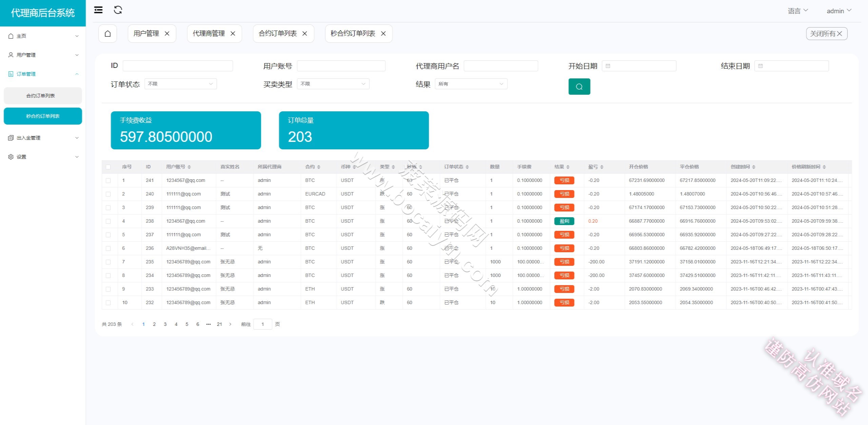Expand the 主页 sidebar menu
This screenshot has width=868, height=425.
(x=43, y=36)
